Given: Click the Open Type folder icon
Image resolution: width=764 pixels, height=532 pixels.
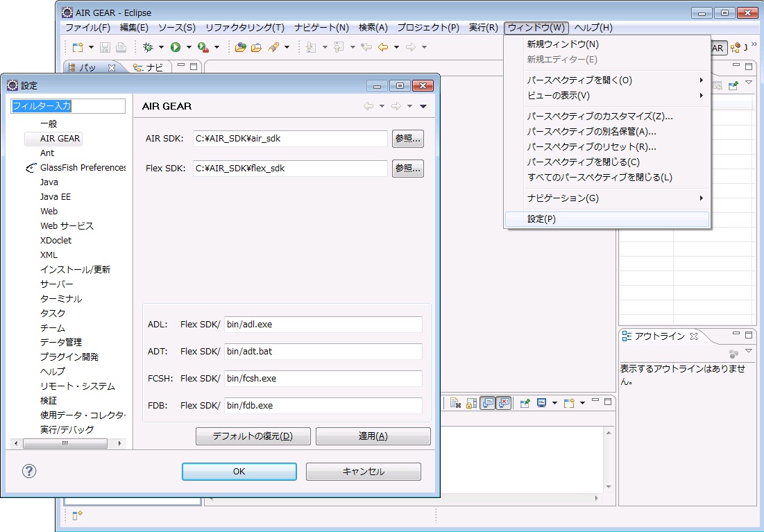Looking at the screenshot, I should 240,47.
